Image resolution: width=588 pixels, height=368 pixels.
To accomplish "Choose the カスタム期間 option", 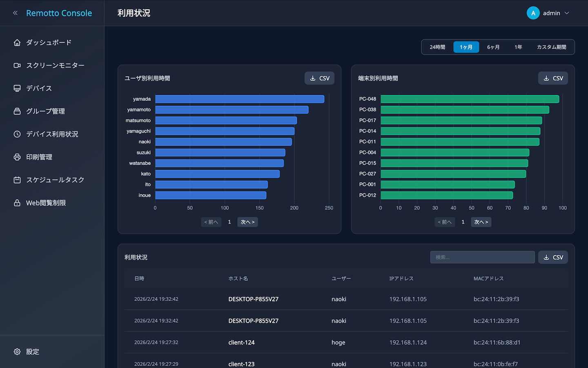I will (x=551, y=47).
